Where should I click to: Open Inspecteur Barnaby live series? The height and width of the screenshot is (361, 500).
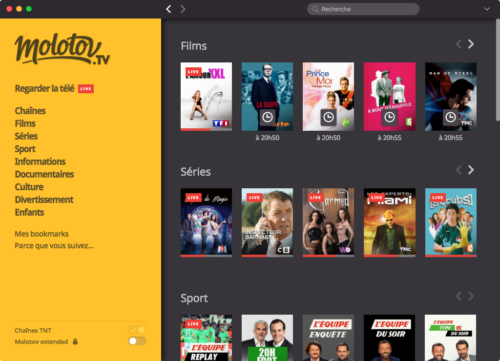[x=267, y=222]
